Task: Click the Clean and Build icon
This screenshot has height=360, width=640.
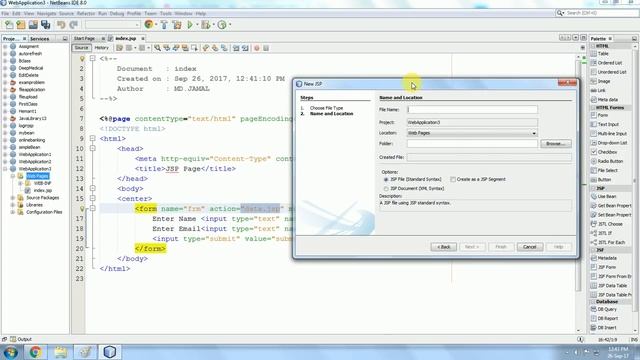Action: pyautogui.click(x=177, y=25)
